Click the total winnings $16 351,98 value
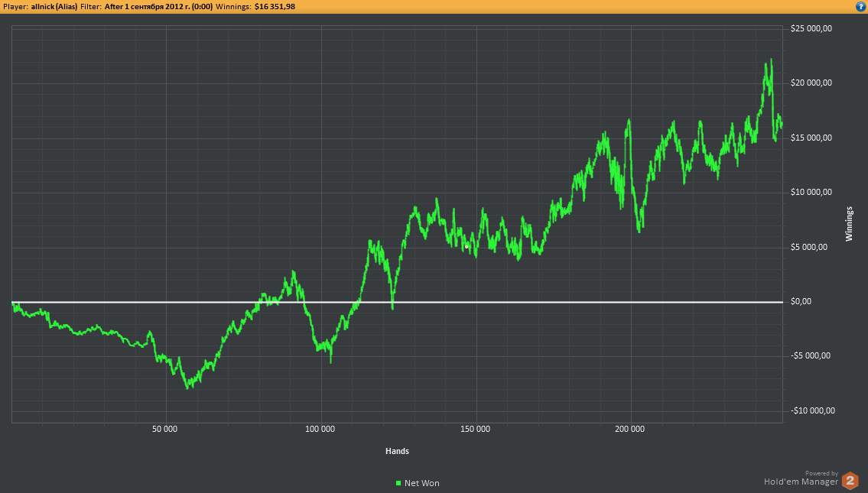Viewport: 868px width, 493px height. [275, 6]
